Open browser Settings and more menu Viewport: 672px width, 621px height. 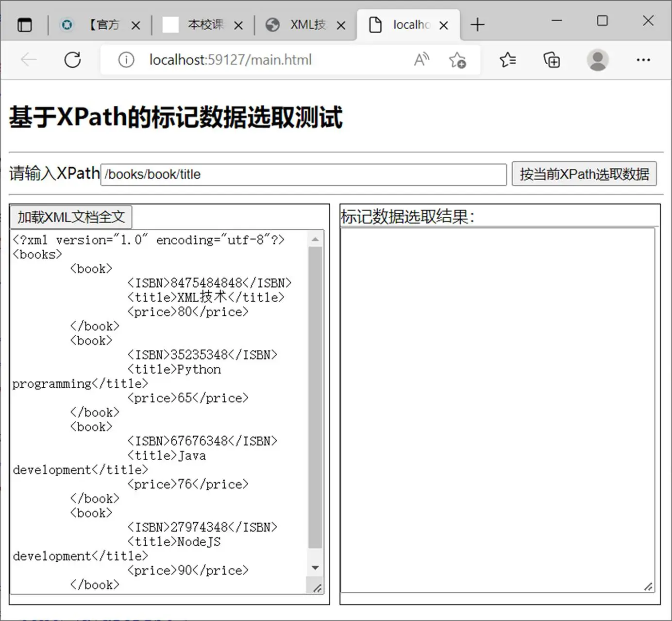[x=643, y=60]
